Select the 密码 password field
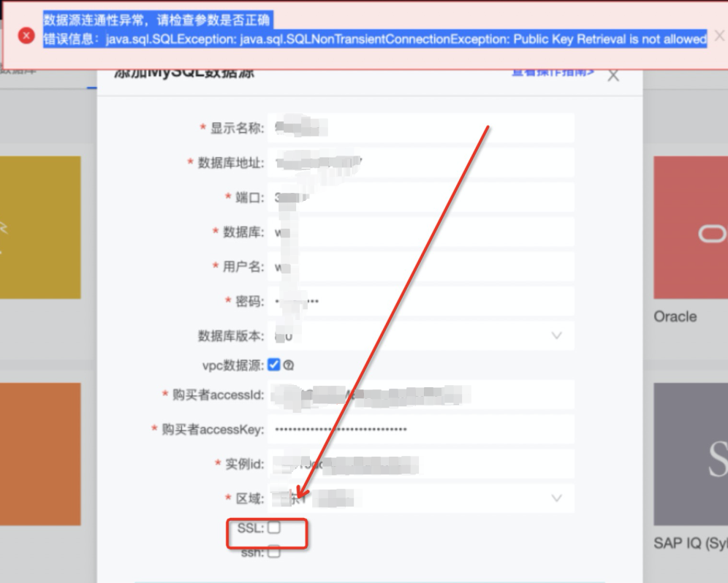The height and width of the screenshot is (583, 728). (x=420, y=301)
